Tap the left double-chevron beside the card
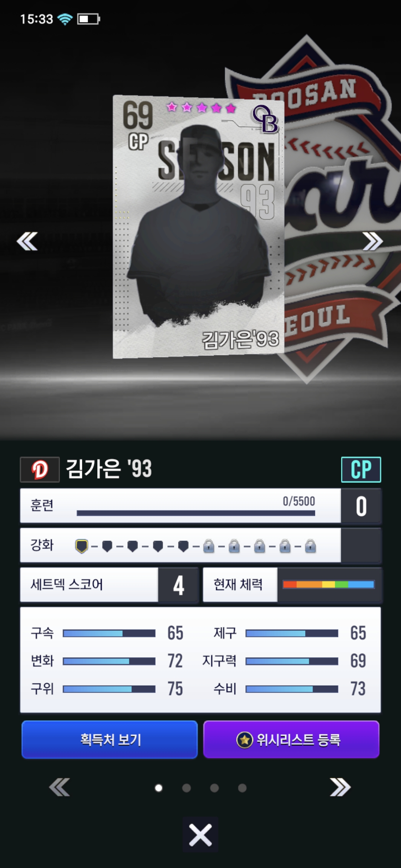 [x=27, y=241]
